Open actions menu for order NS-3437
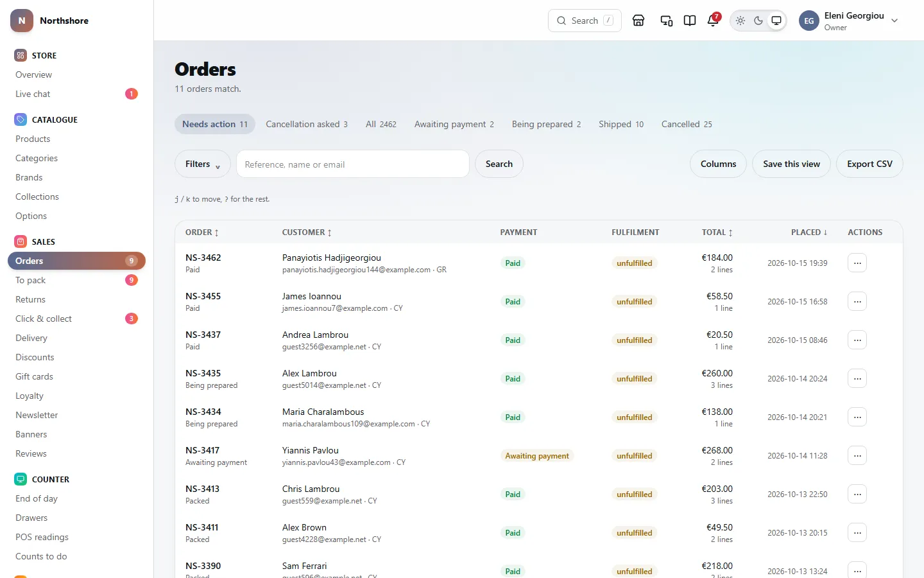Image resolution: width=924 pixels, height=578 pixels. tap(857, 340)
